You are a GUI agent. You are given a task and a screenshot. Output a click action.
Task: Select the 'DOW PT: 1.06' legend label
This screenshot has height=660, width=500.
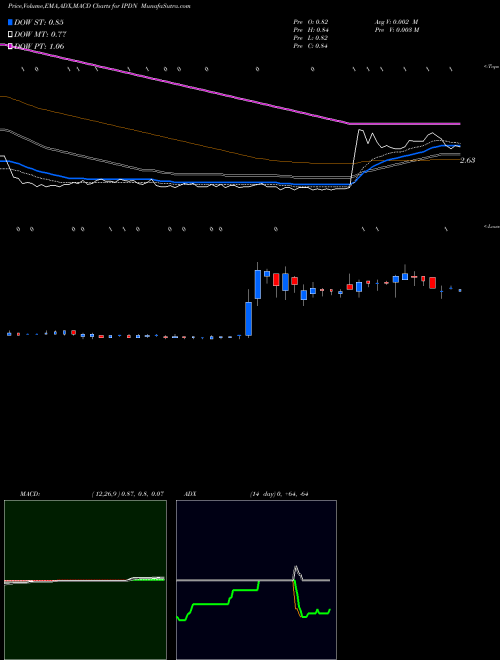[39, 46]
